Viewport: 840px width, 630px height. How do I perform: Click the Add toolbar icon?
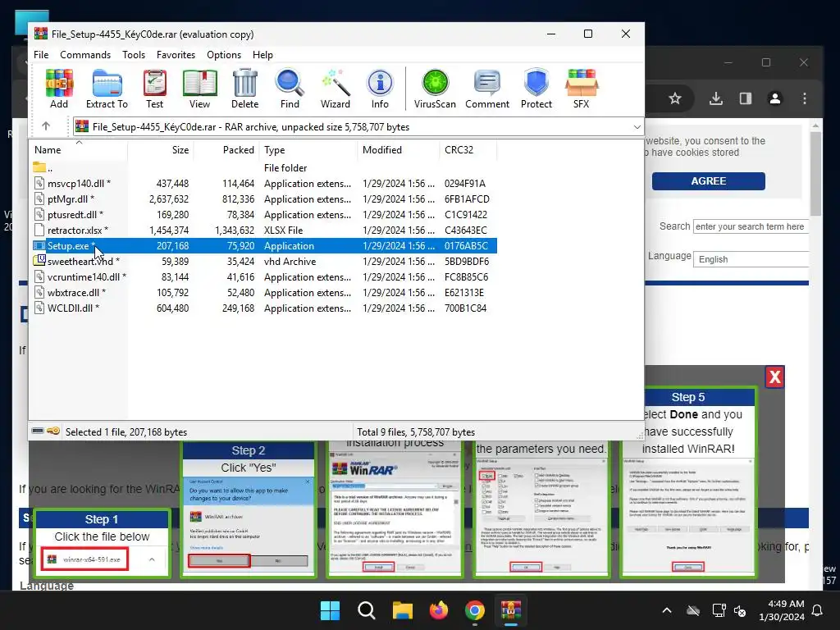pyautogui.click(x=59, y=89)
